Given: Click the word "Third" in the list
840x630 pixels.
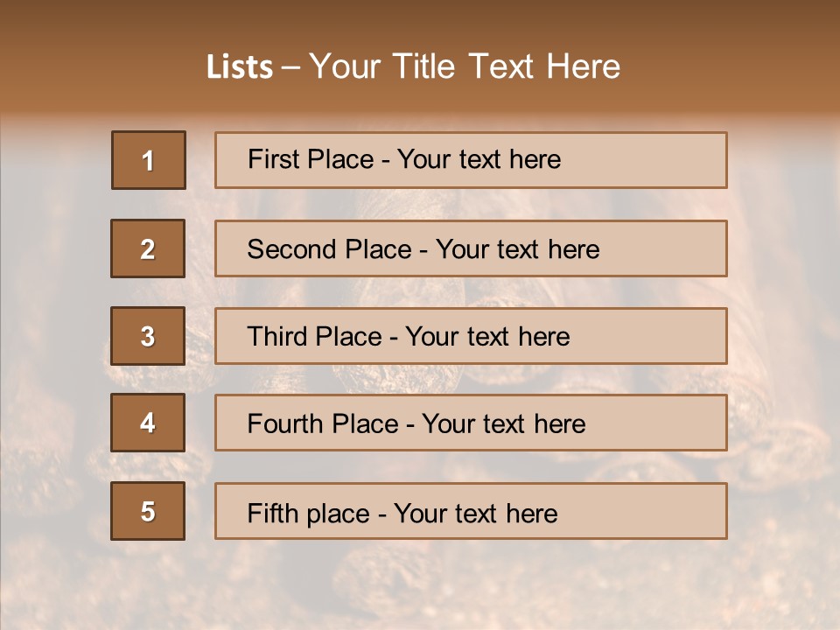Looking at the screenshot, I should 278,337.
